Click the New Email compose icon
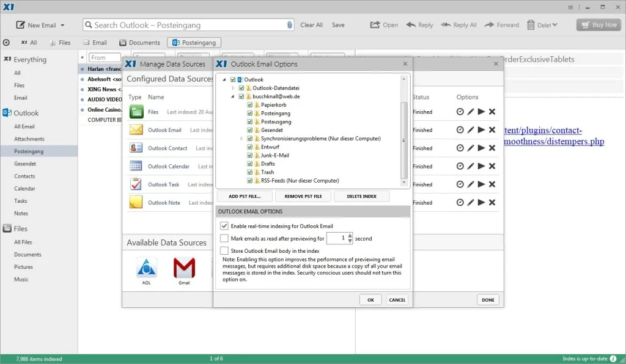Image resolution: width=626 pixels, height=364 pixels. pos(20,24)
